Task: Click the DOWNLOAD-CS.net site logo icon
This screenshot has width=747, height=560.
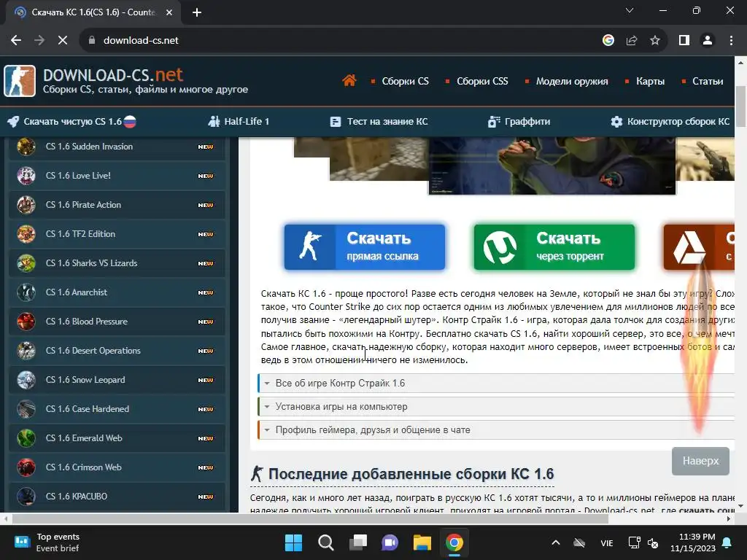Action: coord(20,81)
